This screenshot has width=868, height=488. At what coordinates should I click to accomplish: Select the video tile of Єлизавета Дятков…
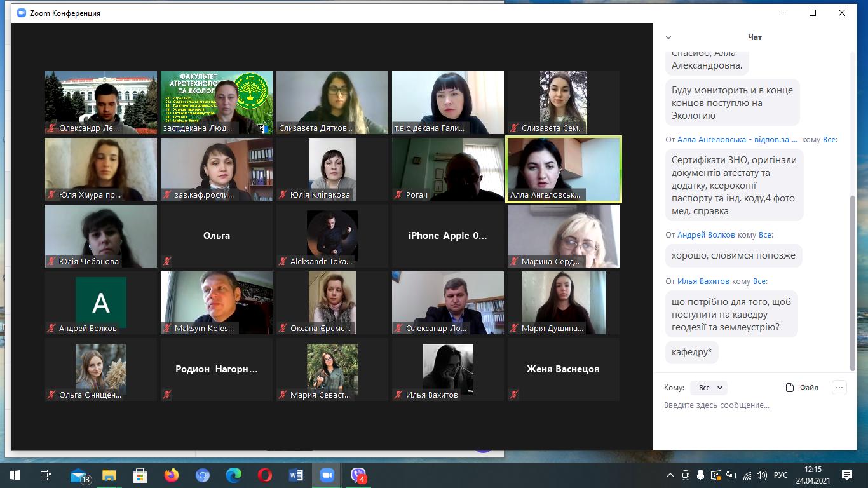(x=332, y=102)
